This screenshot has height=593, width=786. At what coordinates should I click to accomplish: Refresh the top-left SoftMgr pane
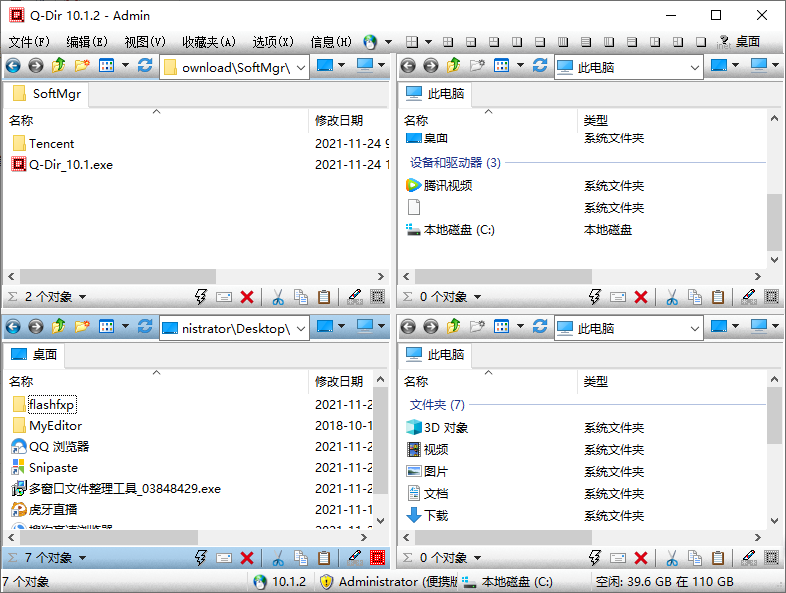tap(145, 66)
